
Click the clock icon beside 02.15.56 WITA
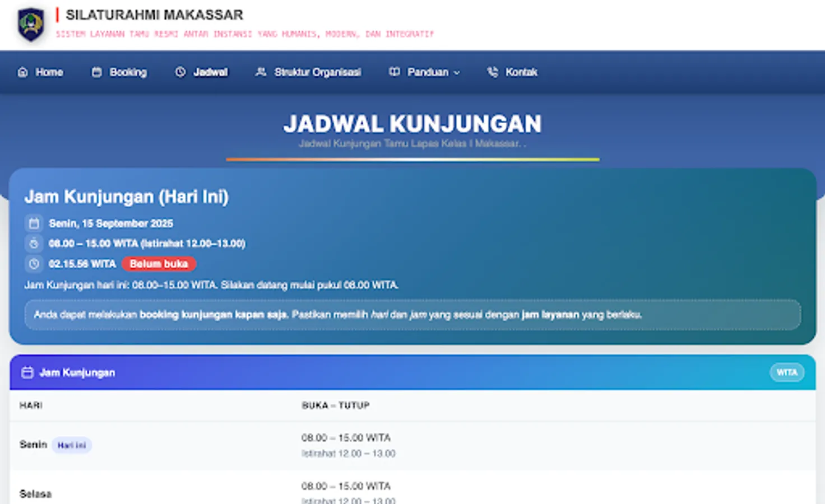[x=34, y=264]
